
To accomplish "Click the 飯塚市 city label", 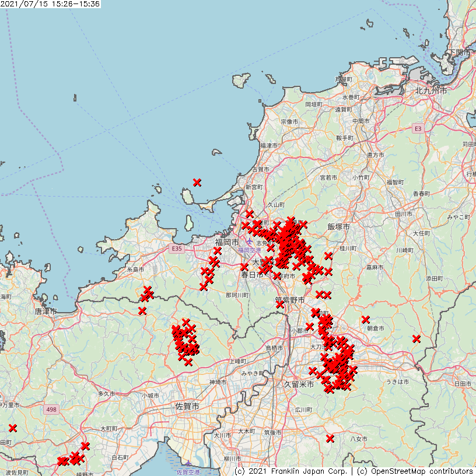I will click(x=338, y=226).
